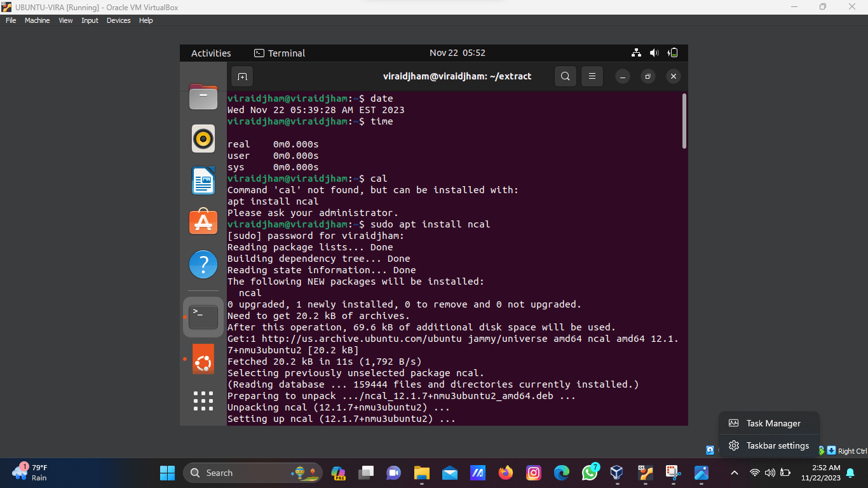Open WhatsApp from the taskbar

(x=590, y=473)
